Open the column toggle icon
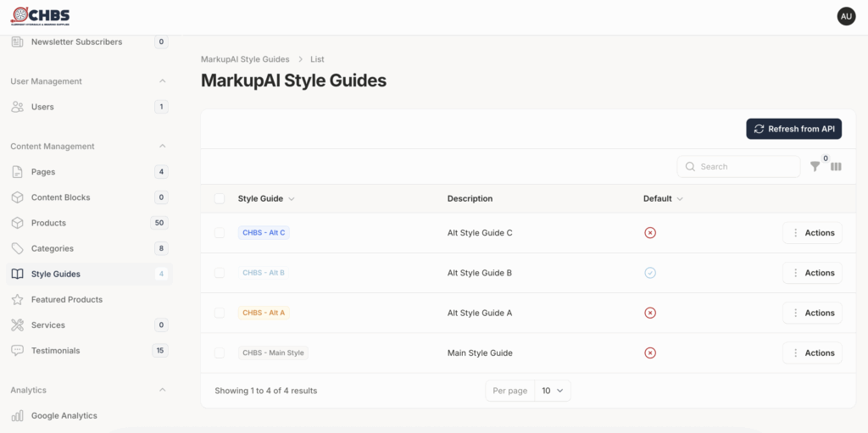The image size is (868, 433). point(836,167)
